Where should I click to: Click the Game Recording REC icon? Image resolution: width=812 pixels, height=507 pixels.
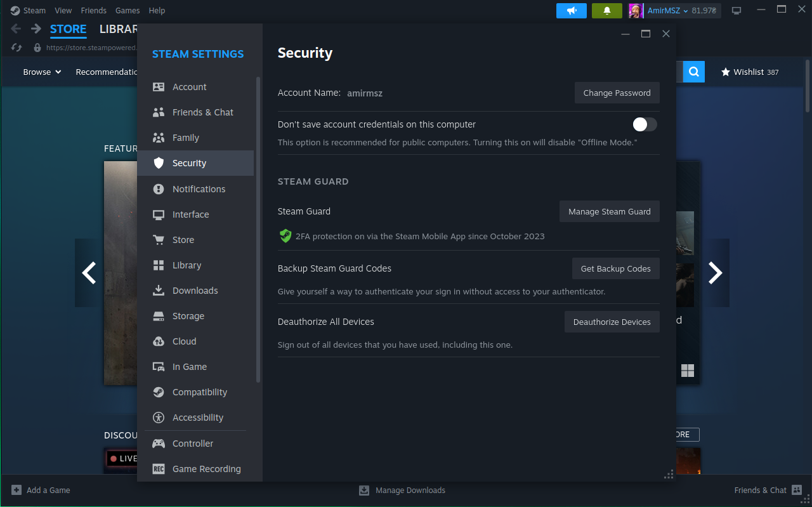(159, 469)
